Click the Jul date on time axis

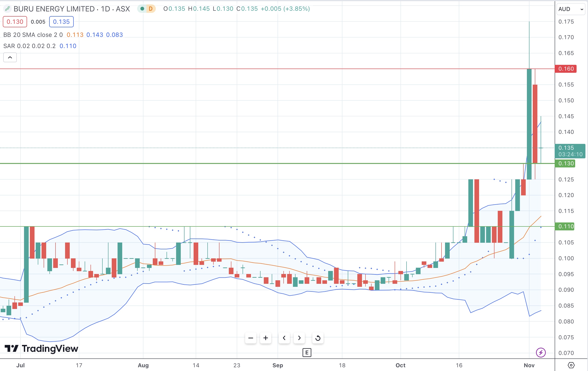point(21,365)
